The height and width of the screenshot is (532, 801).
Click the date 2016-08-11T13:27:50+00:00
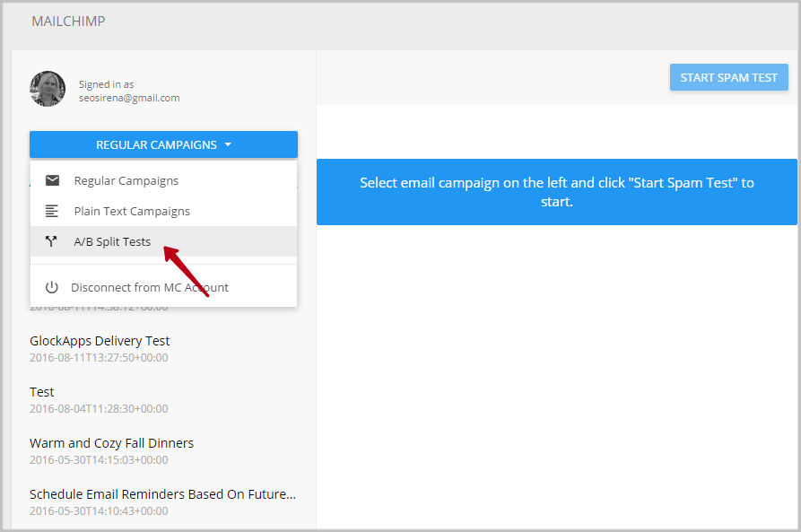coord(99,358)
